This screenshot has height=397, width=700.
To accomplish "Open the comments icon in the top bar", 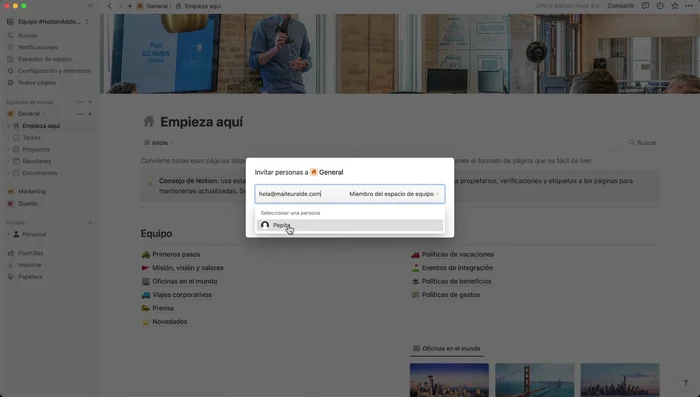I will click(x=645, y=6).
